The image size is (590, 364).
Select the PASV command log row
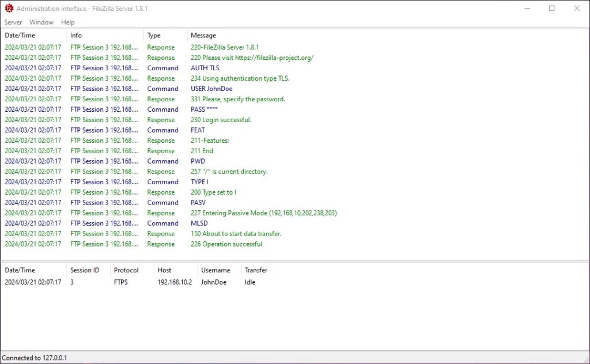coord(198,203)
